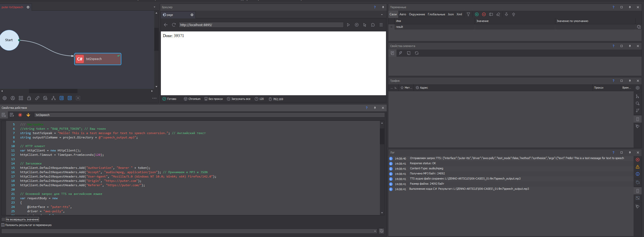The image size is (644, 237).
Task: Click the filter funnel icon in variables panel
Action: 468,14
